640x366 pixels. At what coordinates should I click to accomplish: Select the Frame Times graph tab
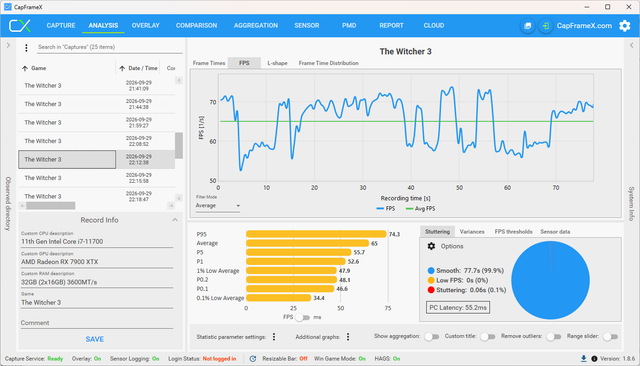pos(209,63)
